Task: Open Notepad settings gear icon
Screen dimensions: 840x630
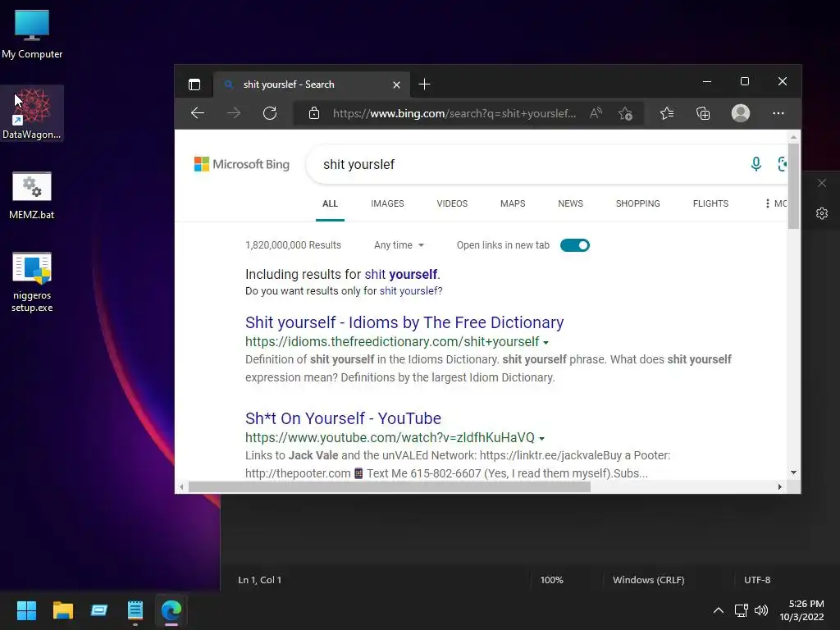Action: pos(822,214)
